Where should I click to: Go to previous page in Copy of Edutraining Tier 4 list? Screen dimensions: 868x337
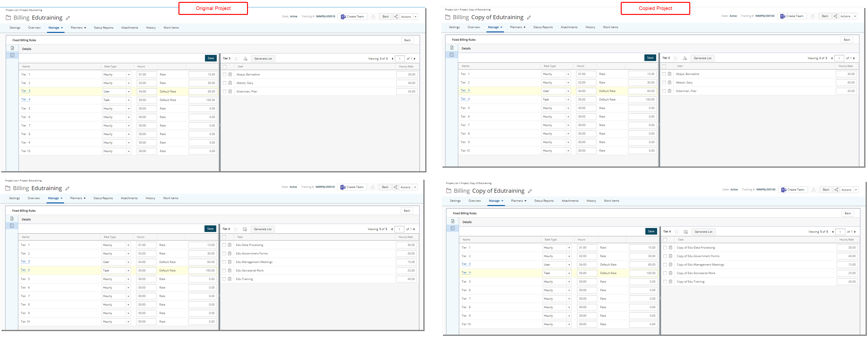tap(833, 232)
